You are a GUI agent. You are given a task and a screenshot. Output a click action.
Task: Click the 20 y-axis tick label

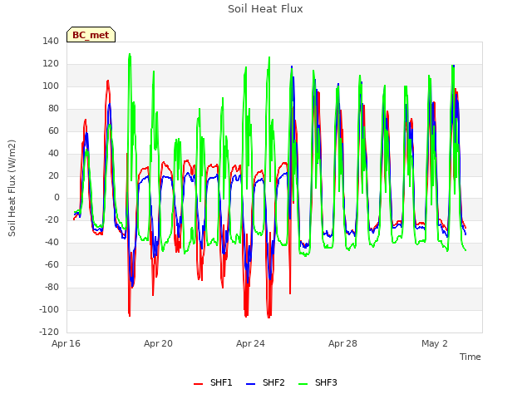53,175
